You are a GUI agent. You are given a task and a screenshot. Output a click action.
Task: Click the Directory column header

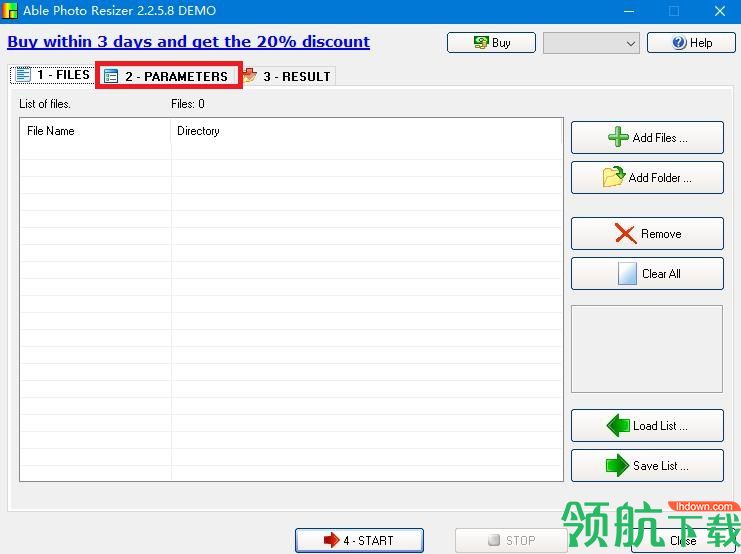click(367, 131)
